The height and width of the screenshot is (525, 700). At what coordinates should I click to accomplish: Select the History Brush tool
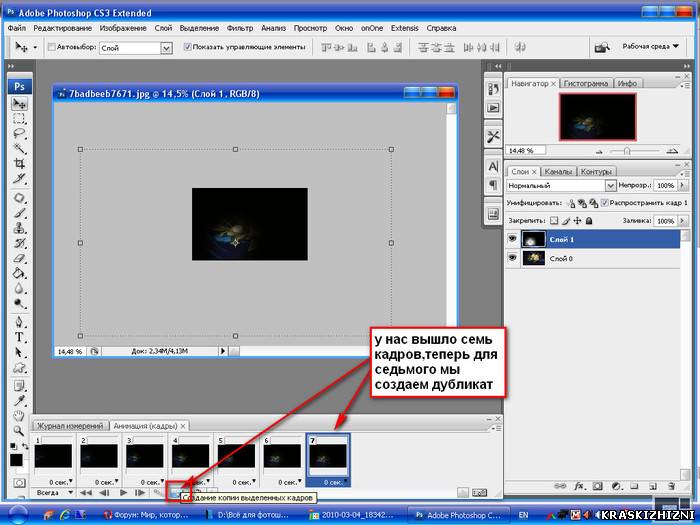pyautogui.click(x=19, y=243)
